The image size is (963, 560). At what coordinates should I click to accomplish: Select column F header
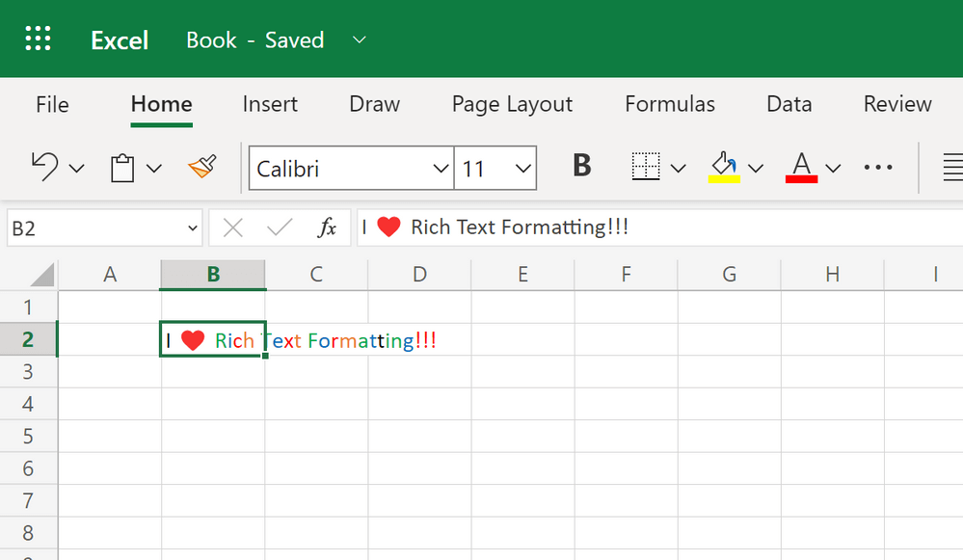click(626, 274)
